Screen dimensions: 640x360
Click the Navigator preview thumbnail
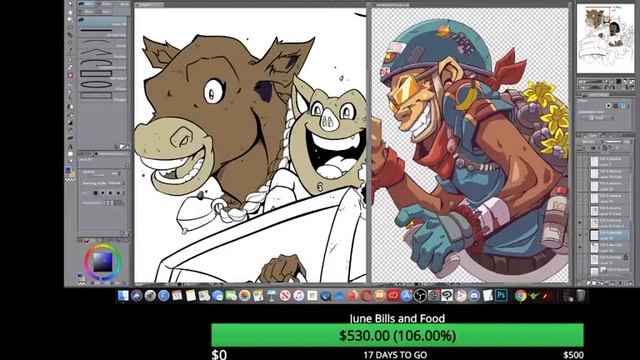tap(605, 38)
